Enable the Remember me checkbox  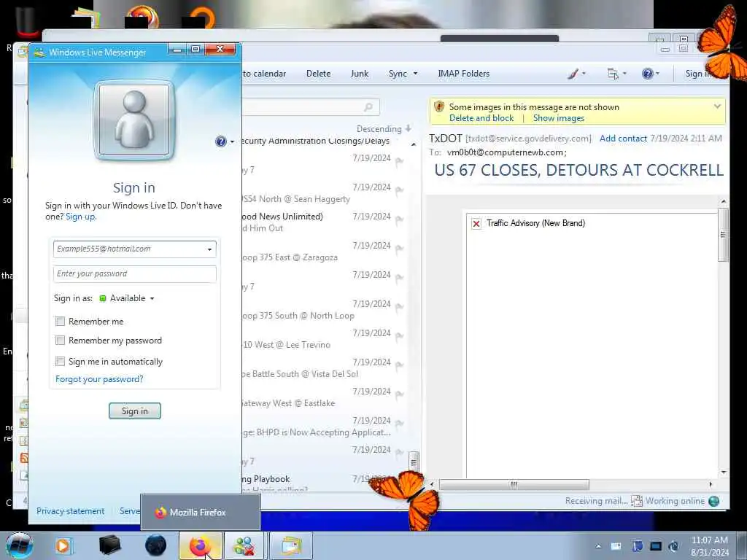coord(60,322)
